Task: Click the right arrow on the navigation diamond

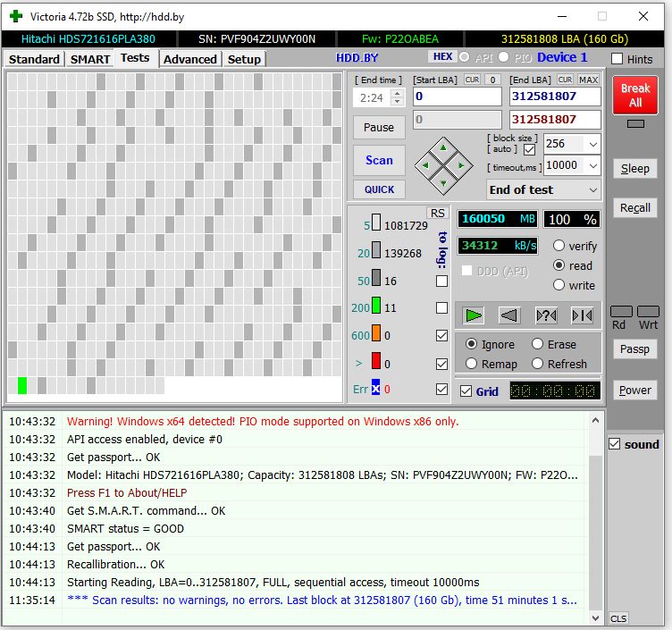Action: click(461, 165)
